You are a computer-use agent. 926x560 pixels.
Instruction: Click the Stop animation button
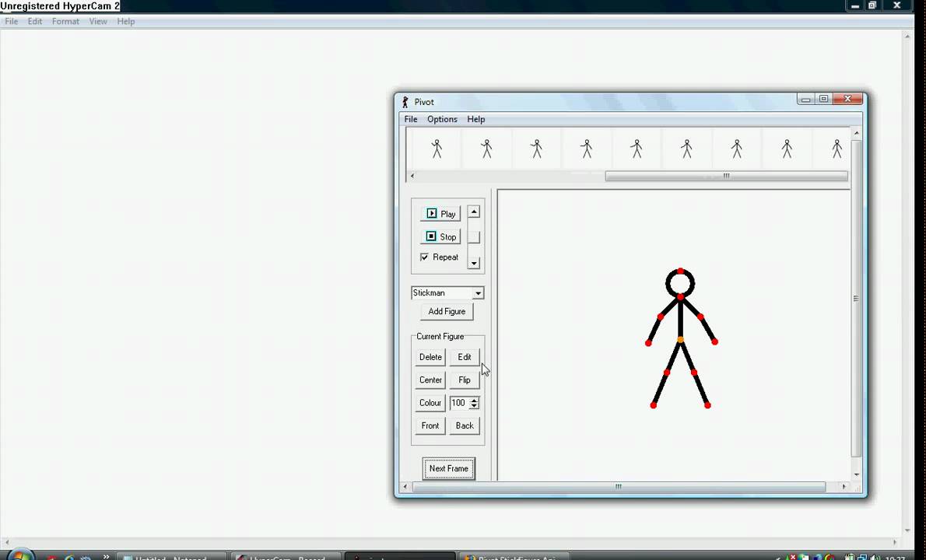440,236
